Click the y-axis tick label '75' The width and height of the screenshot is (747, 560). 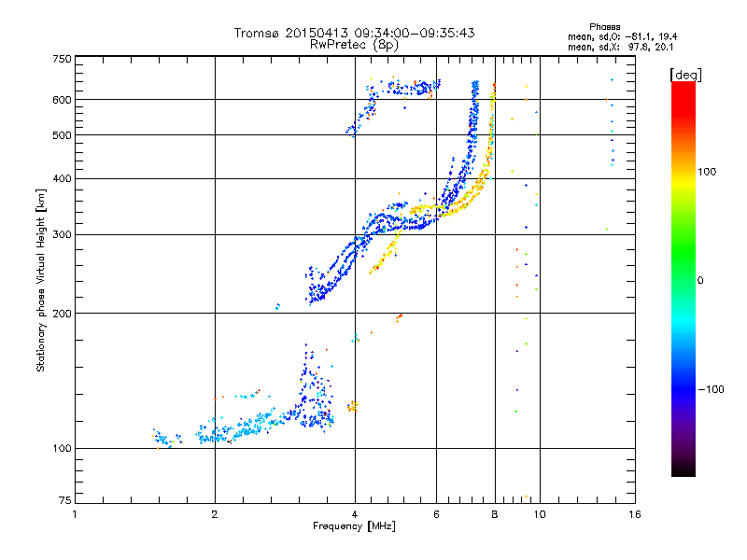pyautogui.click(x=65, y=500)
